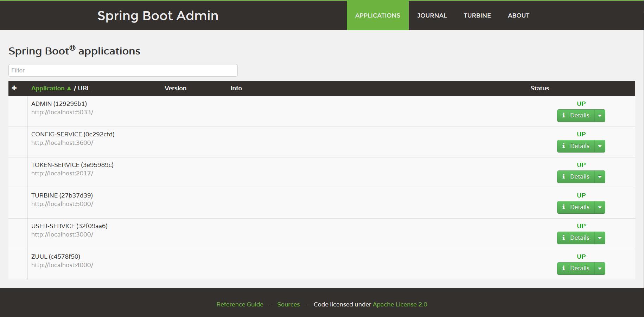
Task: Click the http://localhost:4000/ URL
Action: (62, 265)
